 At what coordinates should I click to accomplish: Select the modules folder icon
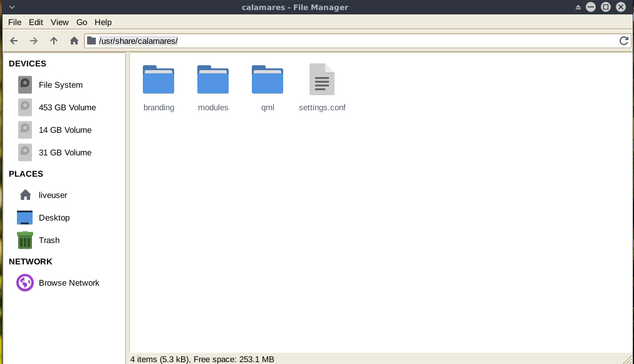click(x=213, y=80)
